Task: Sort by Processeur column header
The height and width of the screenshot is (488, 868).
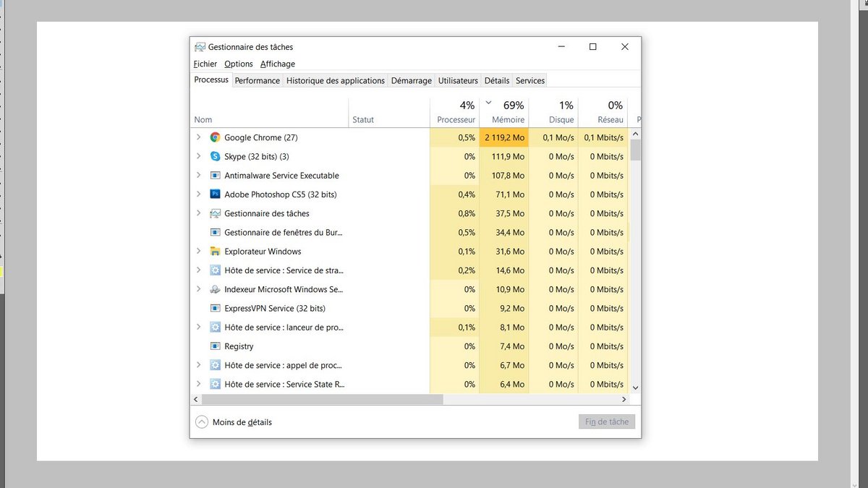Action: [x=454, y=113]
